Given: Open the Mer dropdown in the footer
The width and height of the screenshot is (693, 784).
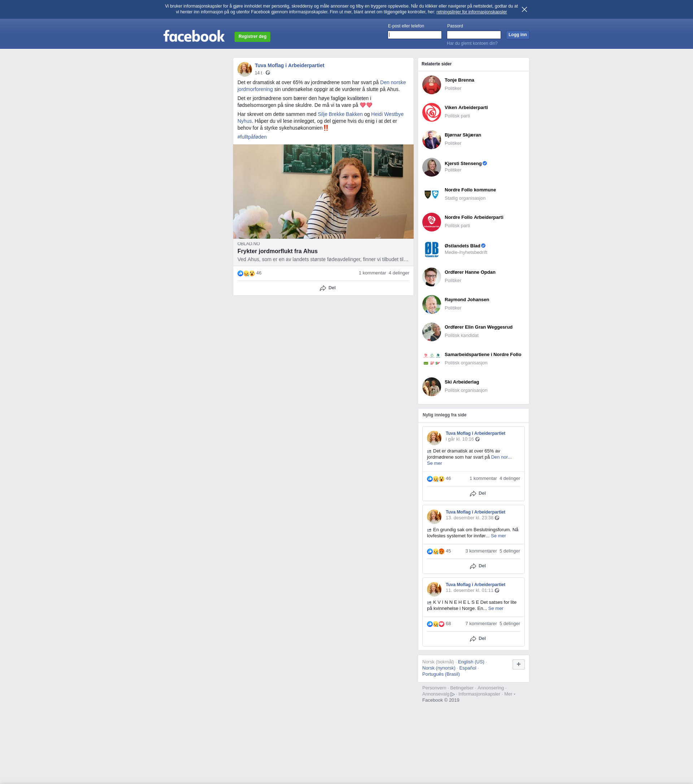Looking at the screenshot, I should [x=509, y=694].
